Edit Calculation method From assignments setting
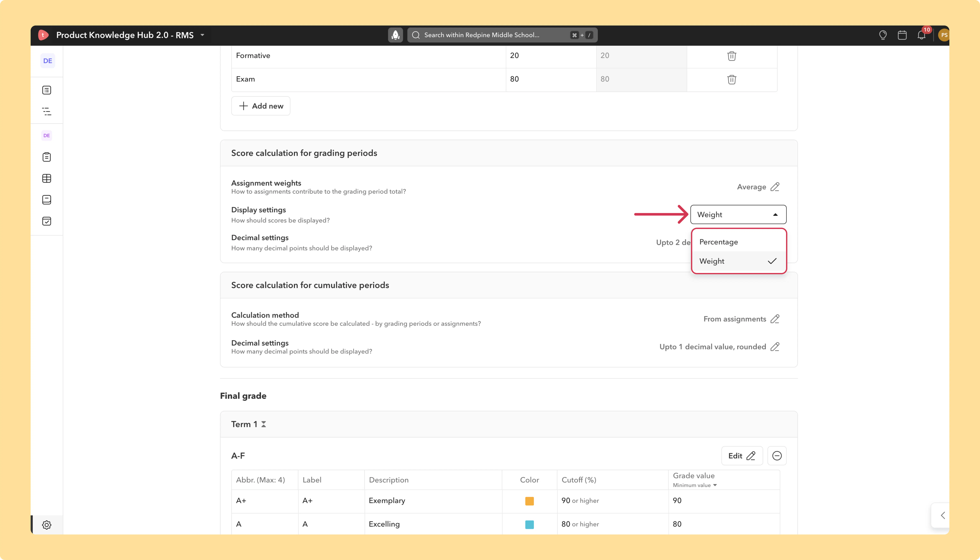This screenshot has width=980, height=560. (775, 319)
